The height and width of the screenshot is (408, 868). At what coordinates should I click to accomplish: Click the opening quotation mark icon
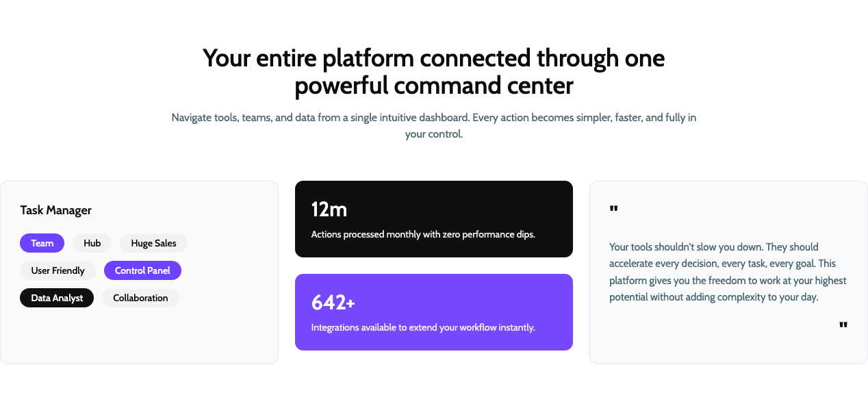pyautogui.click(x=613, y=208)
